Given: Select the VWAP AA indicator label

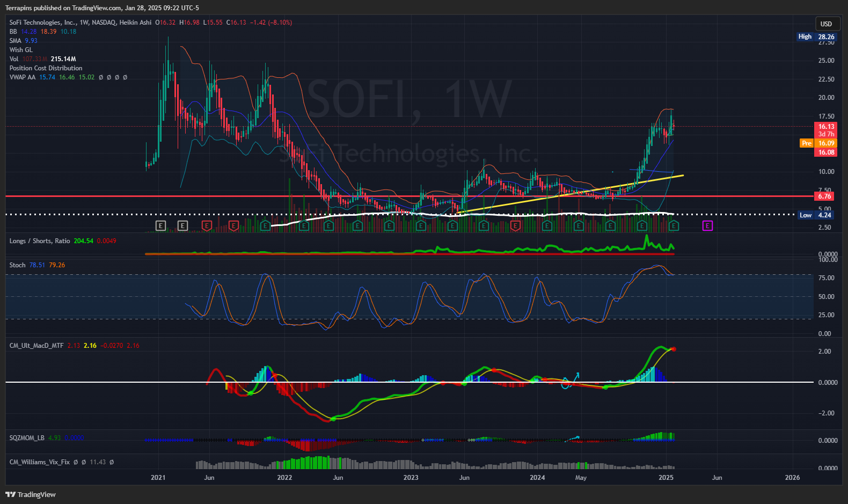Looking at the screenshot, I should point(23,77).
